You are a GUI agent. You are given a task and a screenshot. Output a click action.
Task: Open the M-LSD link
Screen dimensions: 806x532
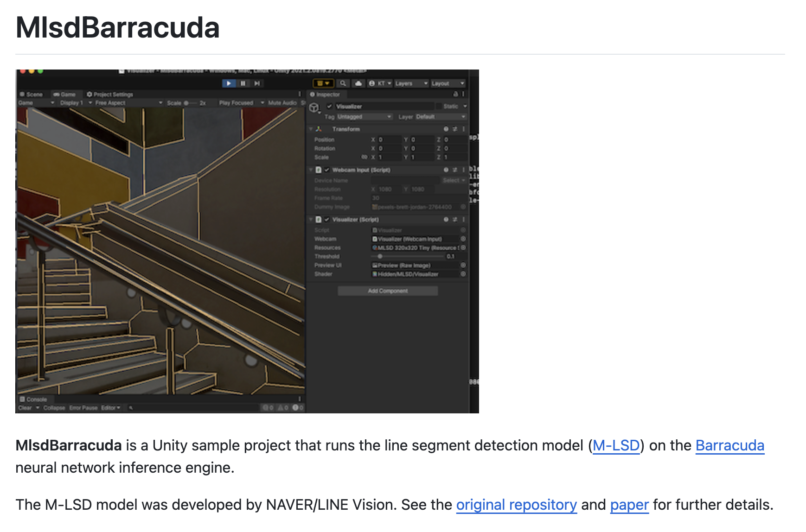(x=616, y=445)
